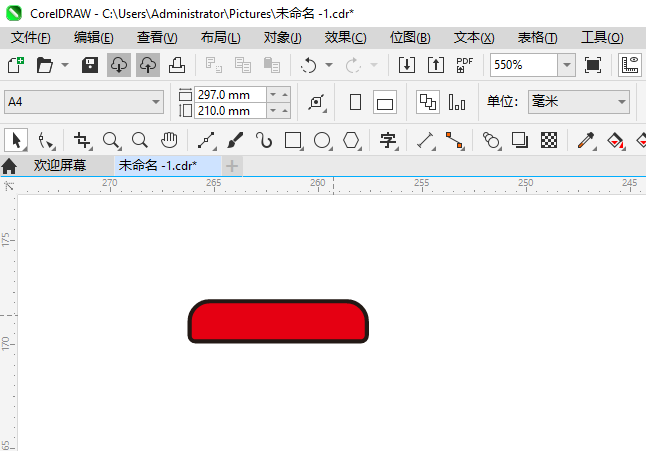646x451 pixels.
Task: Click the 550% zoom level field
Action: pyautogui.click(x=524, y=65)
